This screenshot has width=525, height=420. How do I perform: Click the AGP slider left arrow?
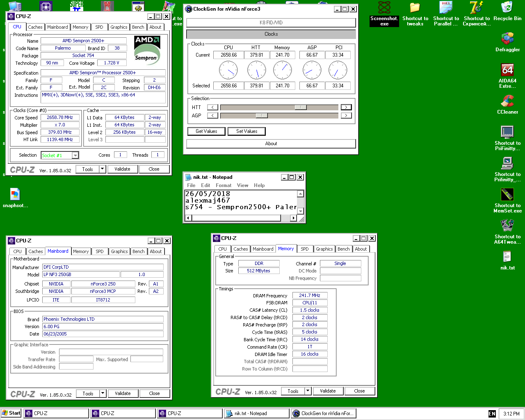click(212, 116)
